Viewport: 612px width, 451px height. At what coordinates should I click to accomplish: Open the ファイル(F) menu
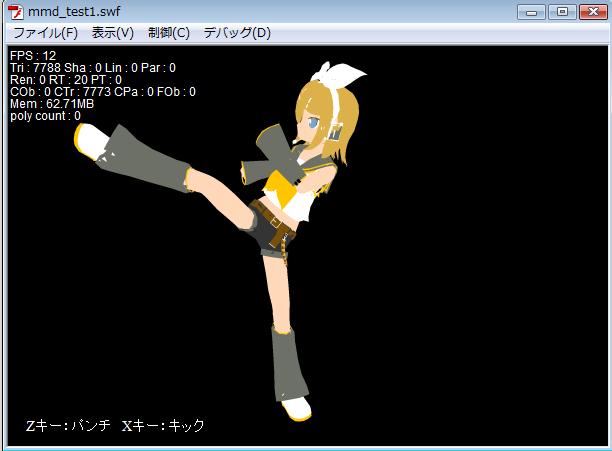tap(45, 33)
